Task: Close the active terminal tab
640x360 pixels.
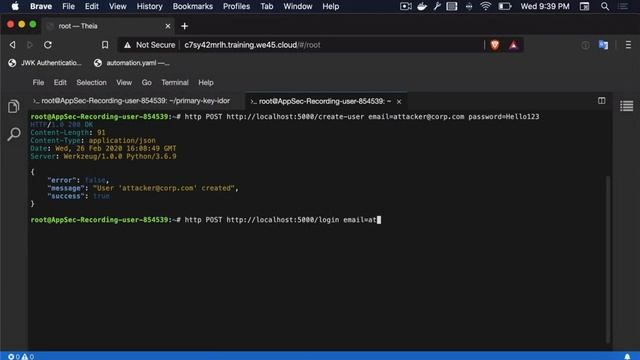Action: pos(399,101)
